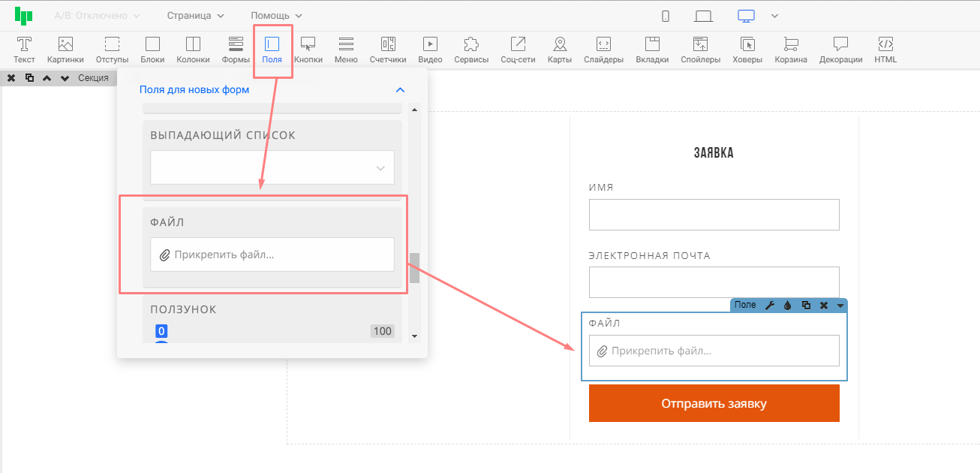Open the Вкладки widget category
Image resolution: width=980 pixels, height=473 pixels.
651,50
